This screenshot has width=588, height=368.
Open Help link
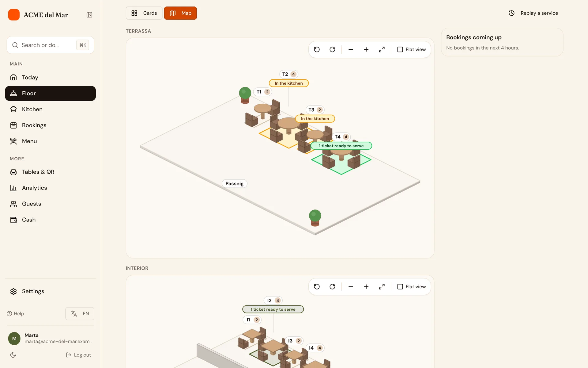(15, 313)
